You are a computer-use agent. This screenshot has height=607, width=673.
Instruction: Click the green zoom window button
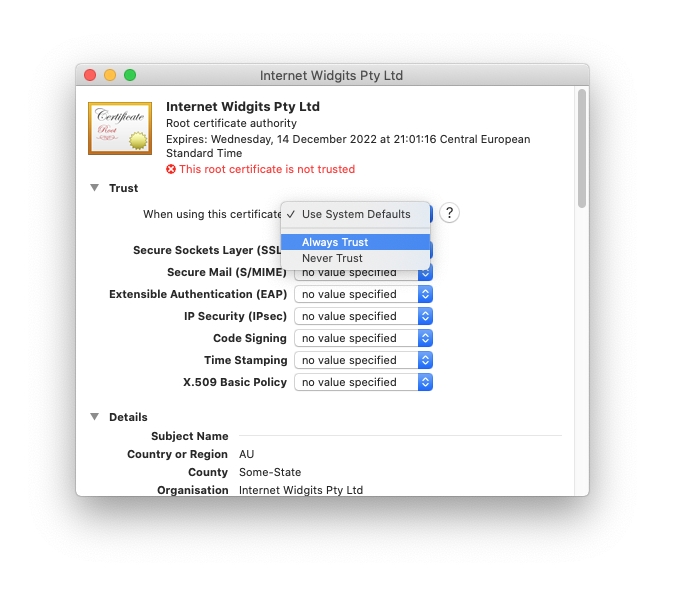point(130,76)
